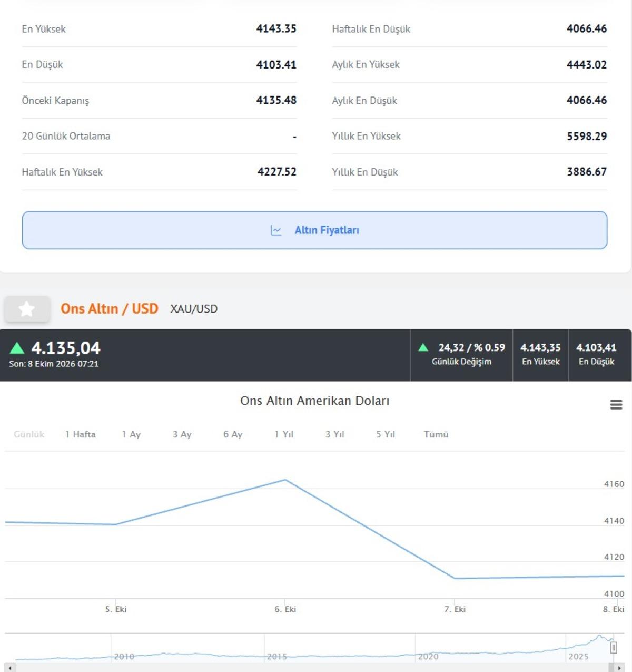Click the navigator scrollbar left arrow
This screenshot has height=672, width=632.
(x=10, y=668)
